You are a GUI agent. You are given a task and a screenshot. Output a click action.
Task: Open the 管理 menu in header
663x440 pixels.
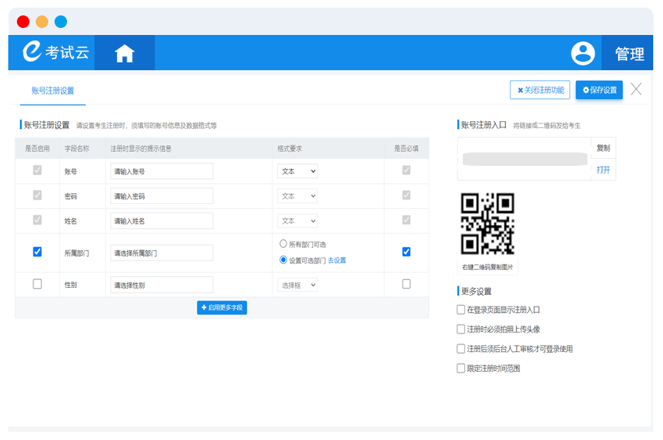pos(629,54)
